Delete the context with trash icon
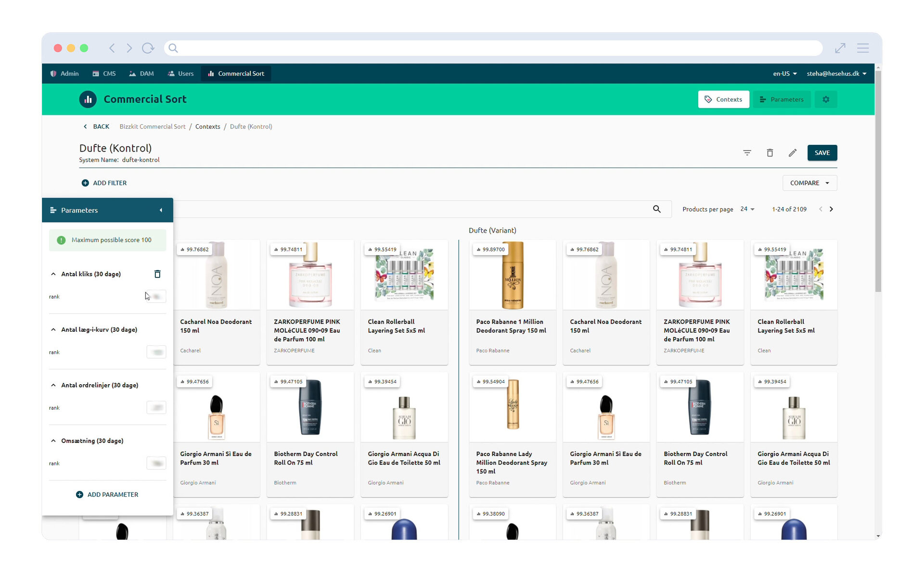Screen dimensions: 924x572 coord(770,153)
